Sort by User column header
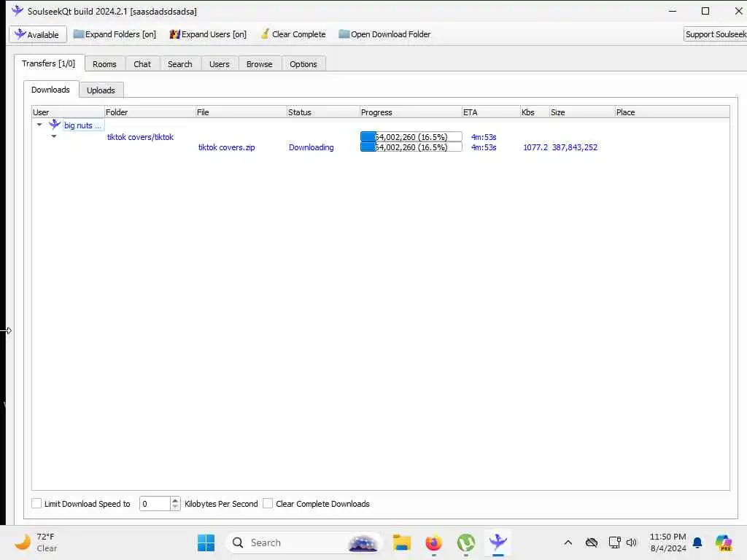This screenshot has height=560, width=747. [x=68, y=112]
